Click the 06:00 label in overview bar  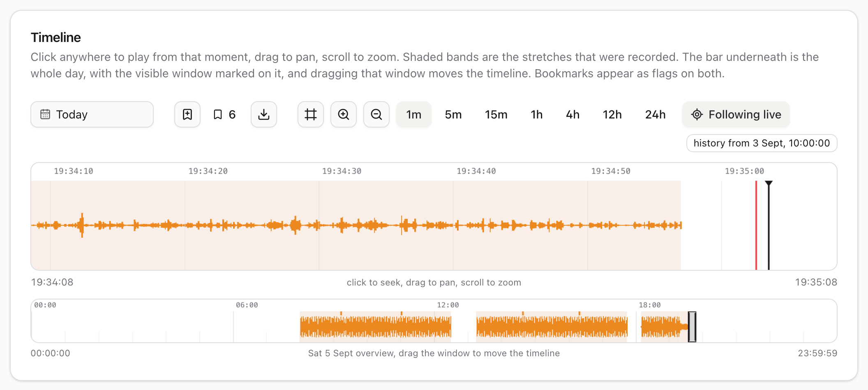[247, 305]
